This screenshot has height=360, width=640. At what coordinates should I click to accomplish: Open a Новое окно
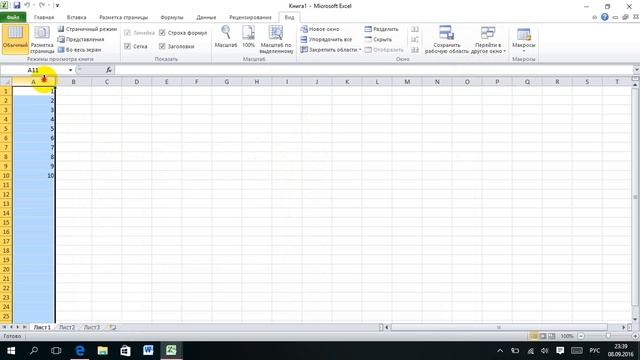320,29
